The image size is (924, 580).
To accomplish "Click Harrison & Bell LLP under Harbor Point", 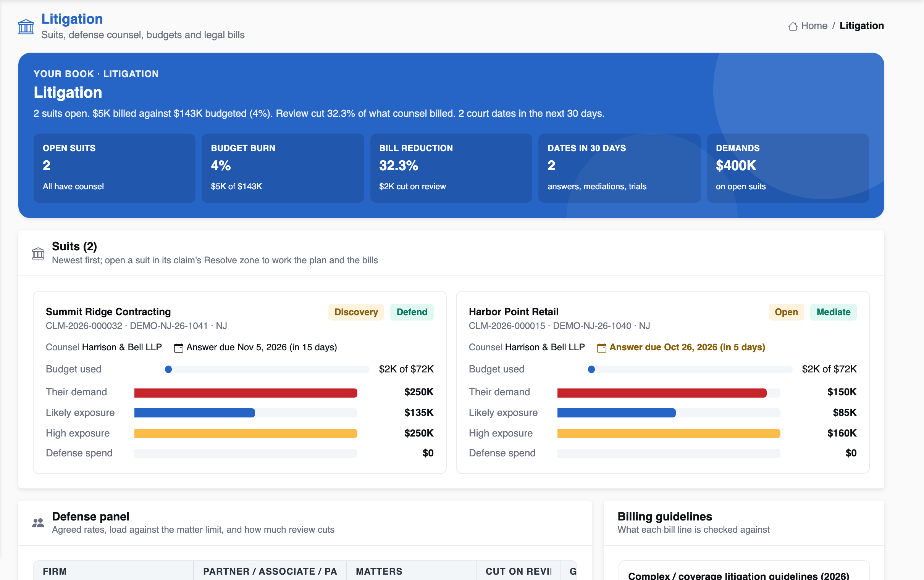I will tap(545, 347).
